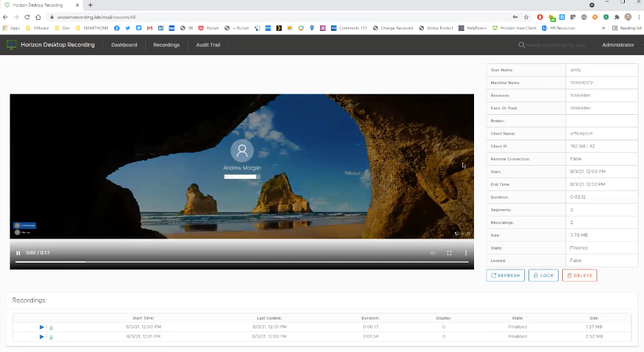Bookmark this page using the star icon
The height and width of the screenshot is (352, 644).
(526, 16)
